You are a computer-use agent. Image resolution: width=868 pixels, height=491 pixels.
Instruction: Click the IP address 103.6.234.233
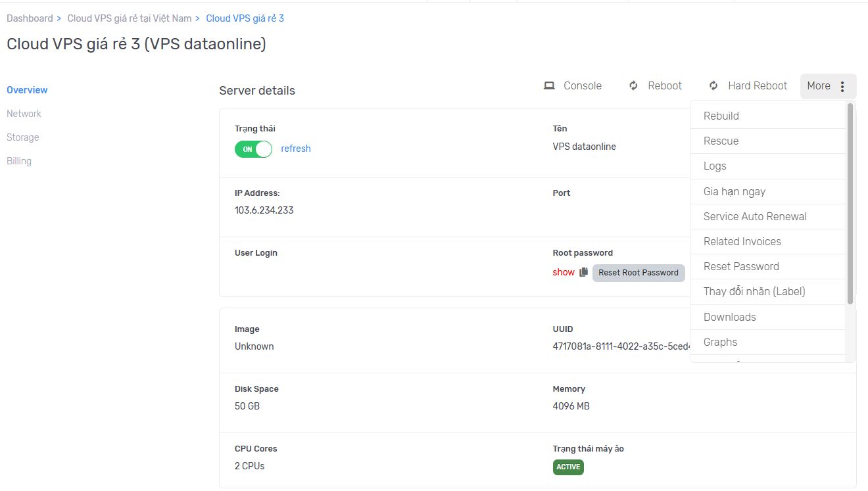click(x=264, y=210)
